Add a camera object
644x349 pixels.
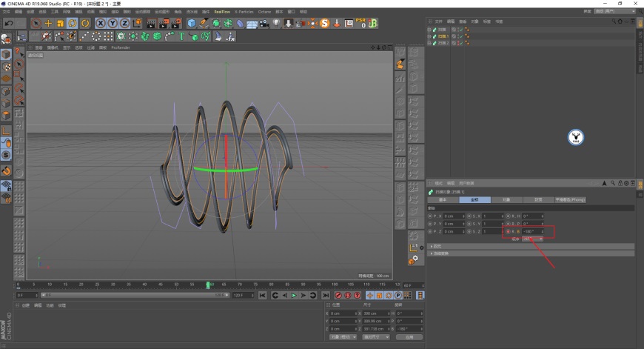264,24
